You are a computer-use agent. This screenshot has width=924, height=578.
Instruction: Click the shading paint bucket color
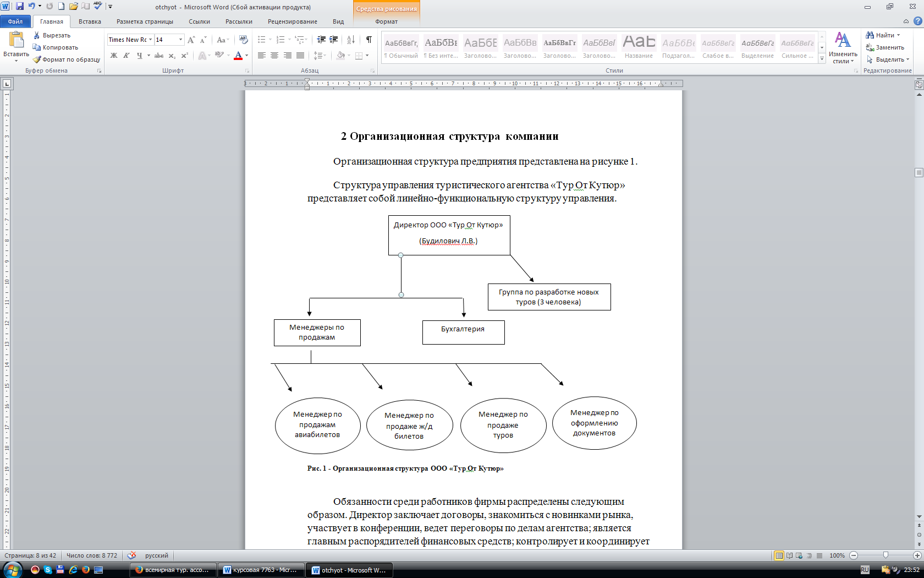click(341, 56)
